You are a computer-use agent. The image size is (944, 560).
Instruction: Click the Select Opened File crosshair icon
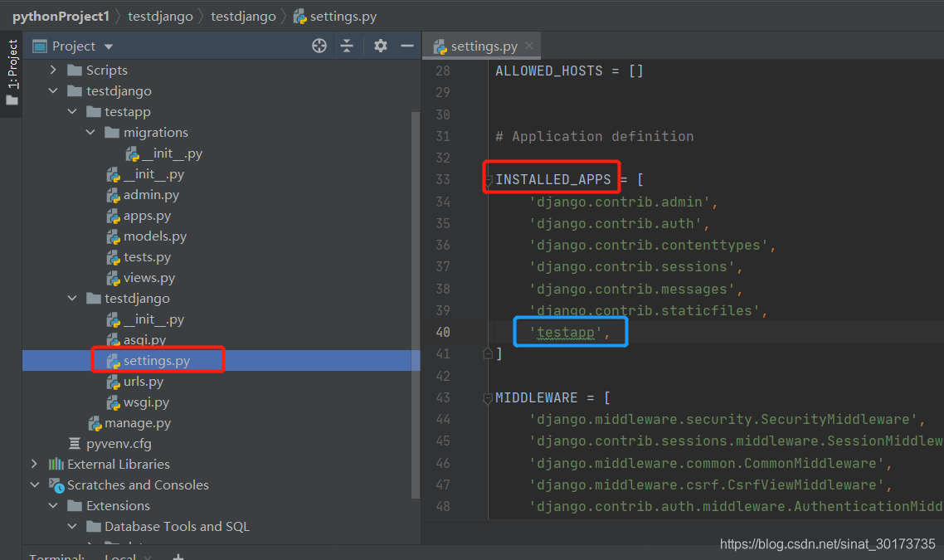click(x=319, y=46)
